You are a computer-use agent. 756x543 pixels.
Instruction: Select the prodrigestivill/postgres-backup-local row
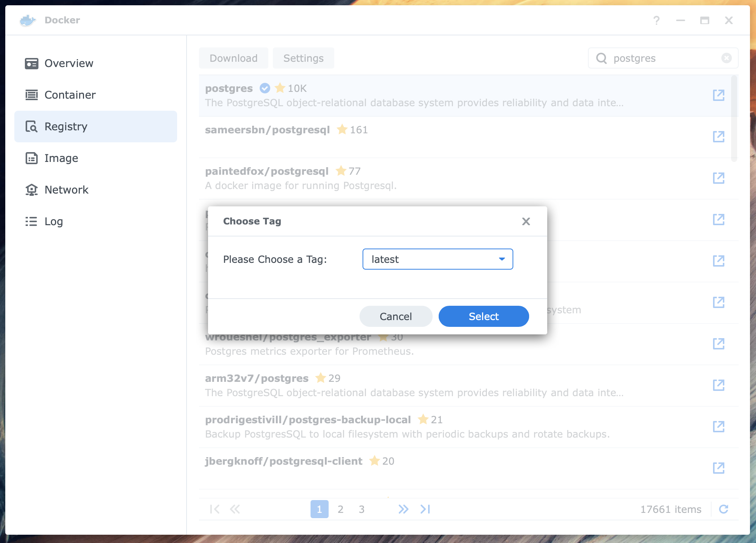469,427
